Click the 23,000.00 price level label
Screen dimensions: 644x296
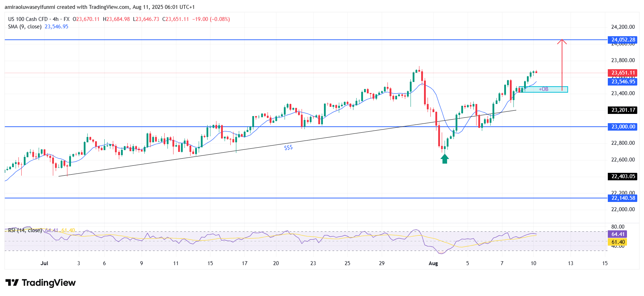pos(623,127)
